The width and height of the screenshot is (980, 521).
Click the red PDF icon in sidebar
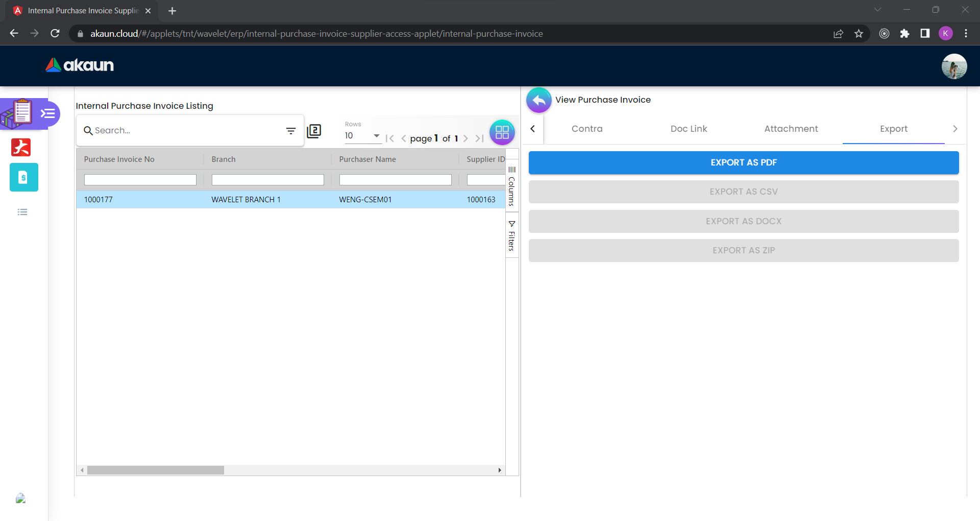tap(21, 147)
